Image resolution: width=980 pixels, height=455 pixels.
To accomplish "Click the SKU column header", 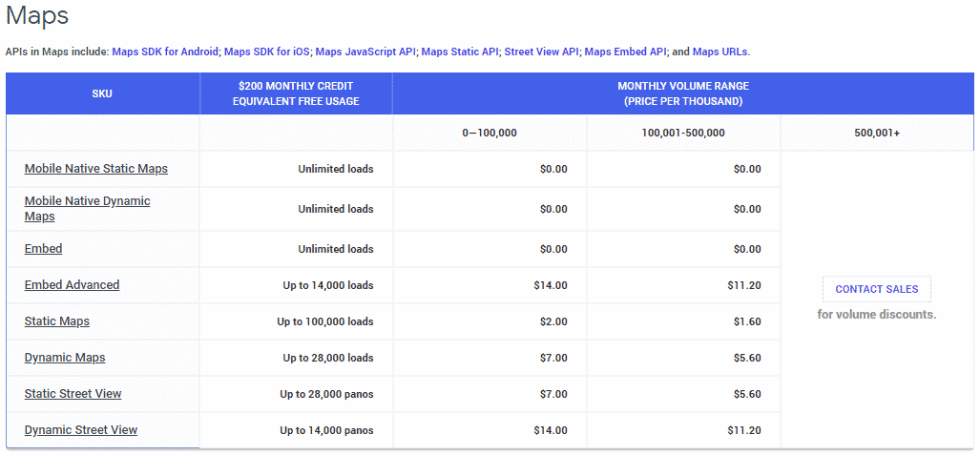I will 102,93.
